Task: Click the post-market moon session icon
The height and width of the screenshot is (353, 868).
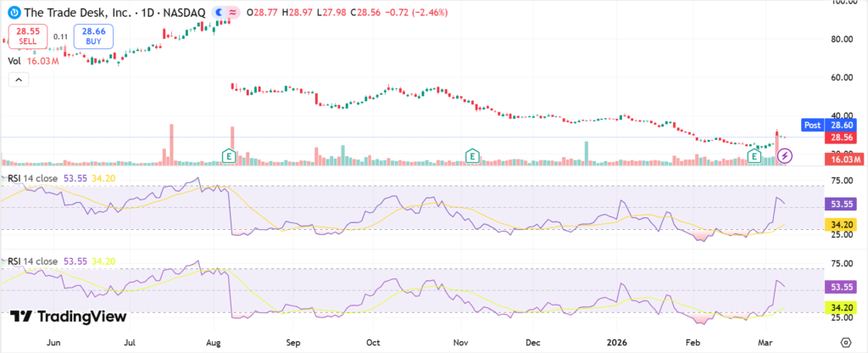Action: pyautogui.click(x=221, y=14)
